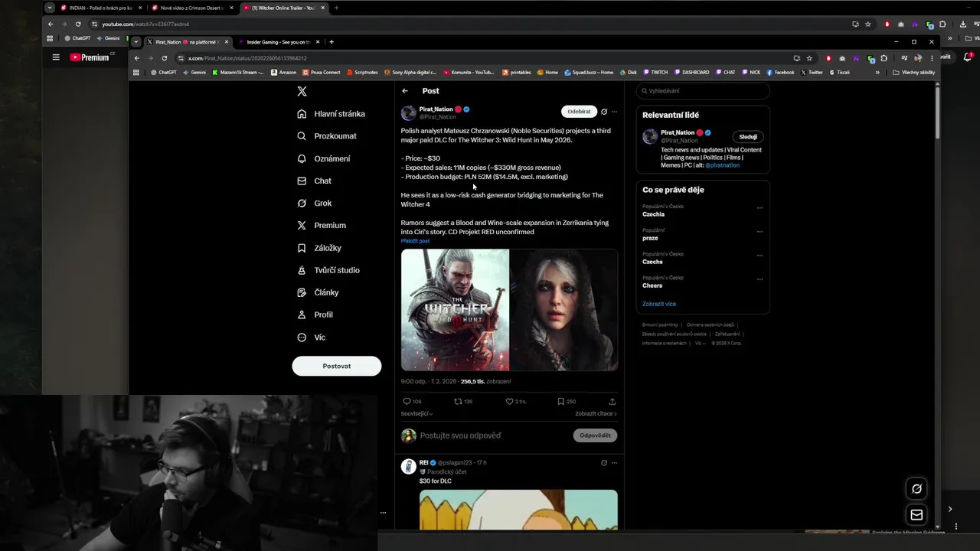Screen dimensions: 980x551
Task: Open Články in the sidebar
Action: click(x=318, y=292)
